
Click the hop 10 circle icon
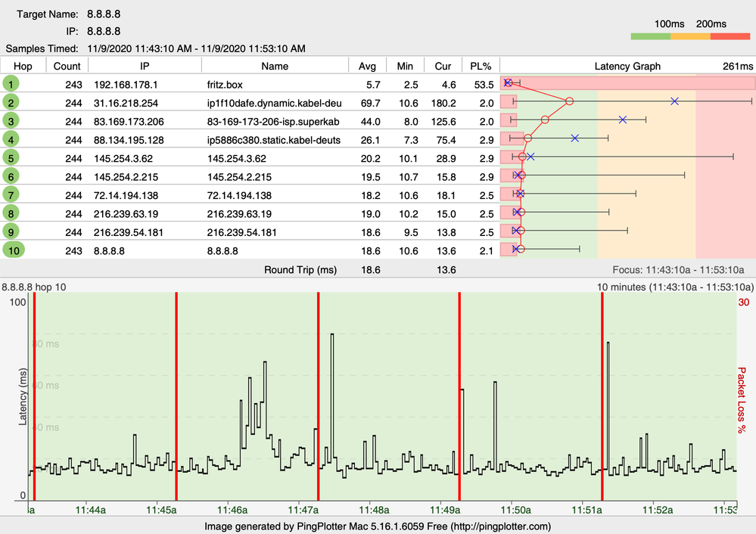[13, 250]
